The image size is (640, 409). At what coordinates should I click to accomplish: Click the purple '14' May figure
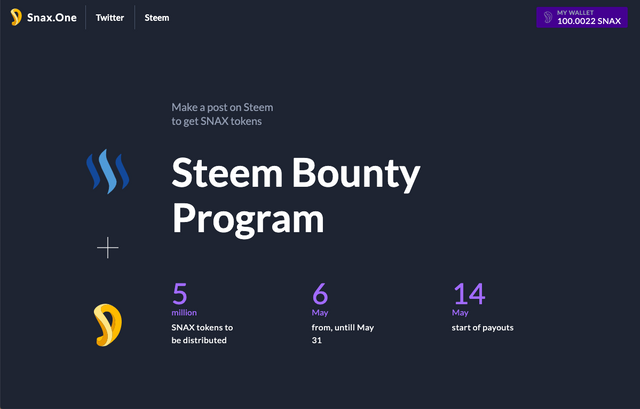469,293
